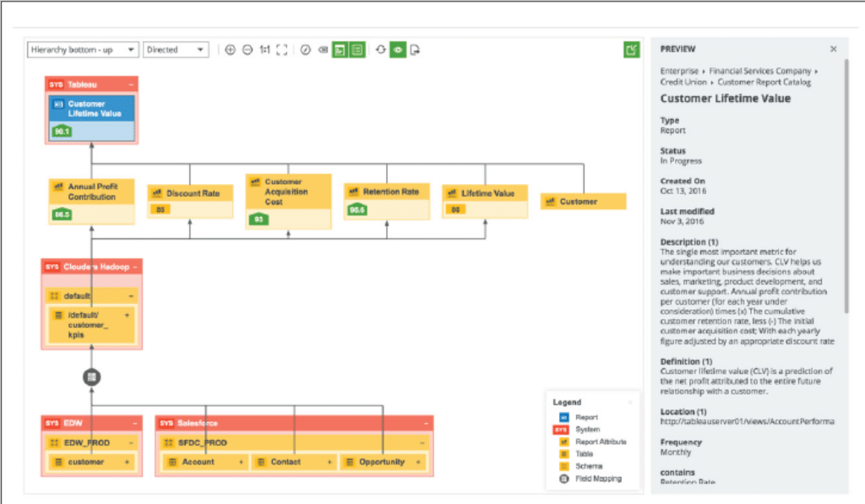Image resolution: width=865 pixels, height=504 pixels.
Task: Toggle the green overview panel button
Action: point(340,50)
